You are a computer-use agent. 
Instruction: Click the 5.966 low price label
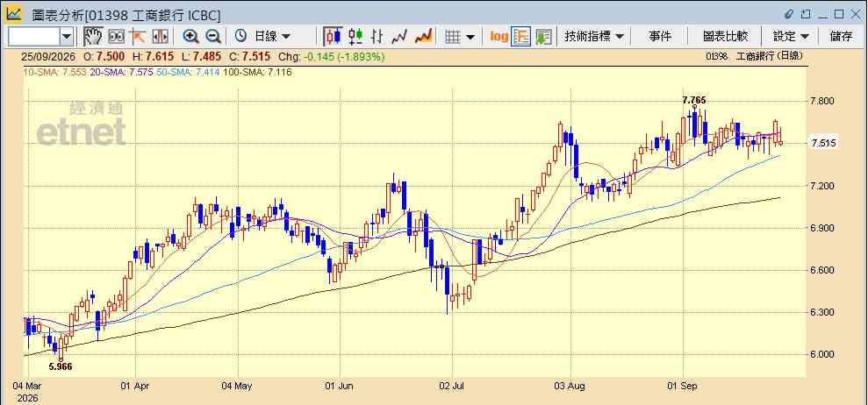coord(61,366)
